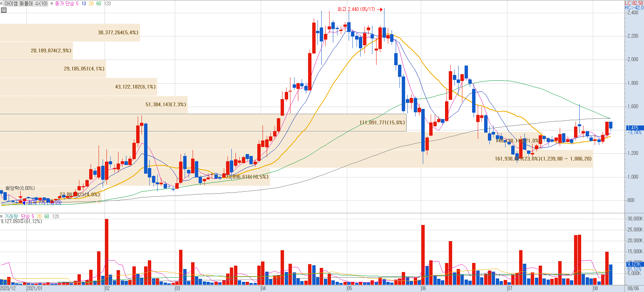Click the 29,185,051(4.1%) volume profile bar
Screen dimensions: 644x292
(x=53, y=69)
